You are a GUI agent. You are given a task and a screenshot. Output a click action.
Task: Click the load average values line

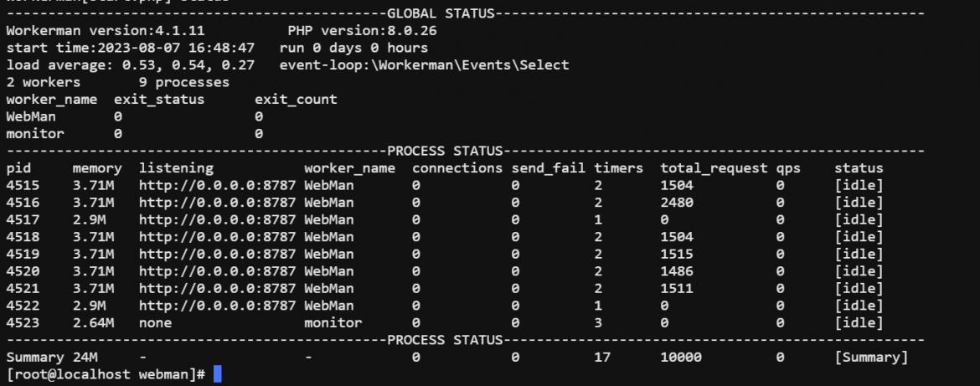click(130, 65)
